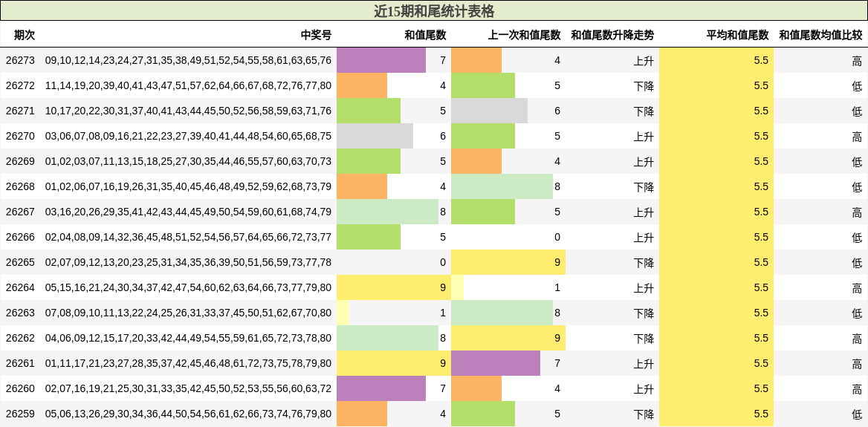
Task: Click the purple previous-tail bar in row 26261
Action: click(x=496, y=363)
